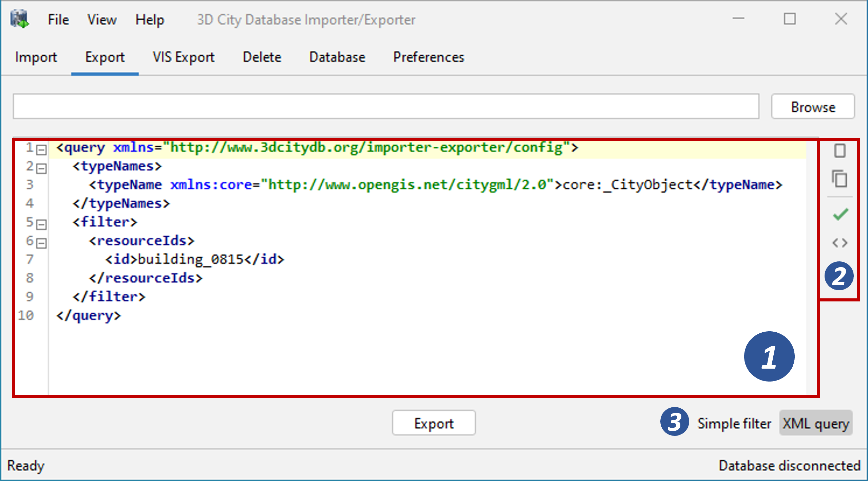Click the closing </resourceIds> tag
Screen dimensions: 868x481
(146, 278)
